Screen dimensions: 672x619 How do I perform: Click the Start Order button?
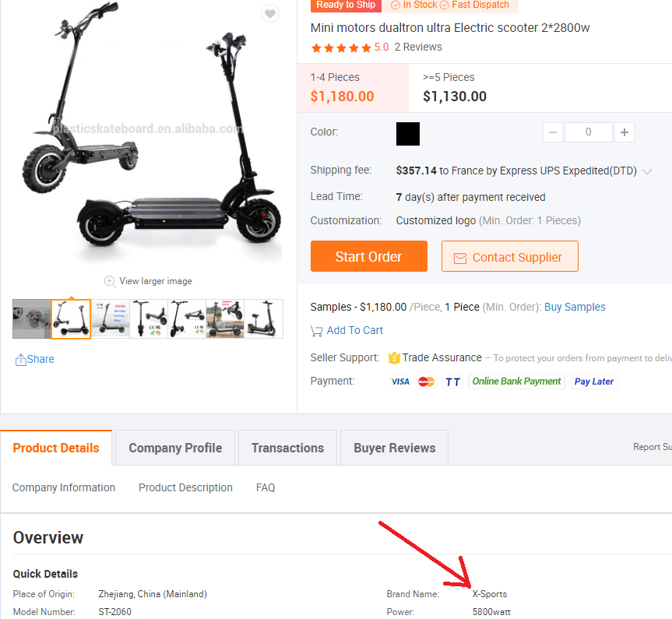click(369, 256)
